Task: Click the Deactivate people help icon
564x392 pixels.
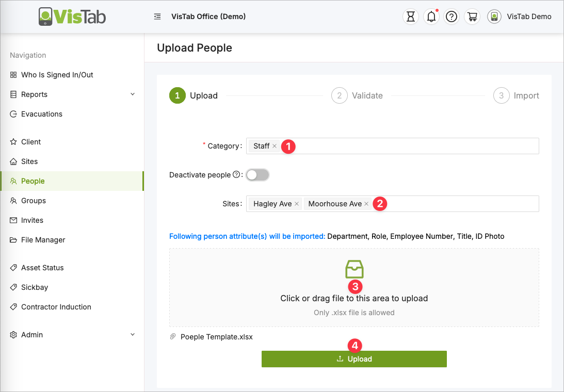Action: point(236,175)
